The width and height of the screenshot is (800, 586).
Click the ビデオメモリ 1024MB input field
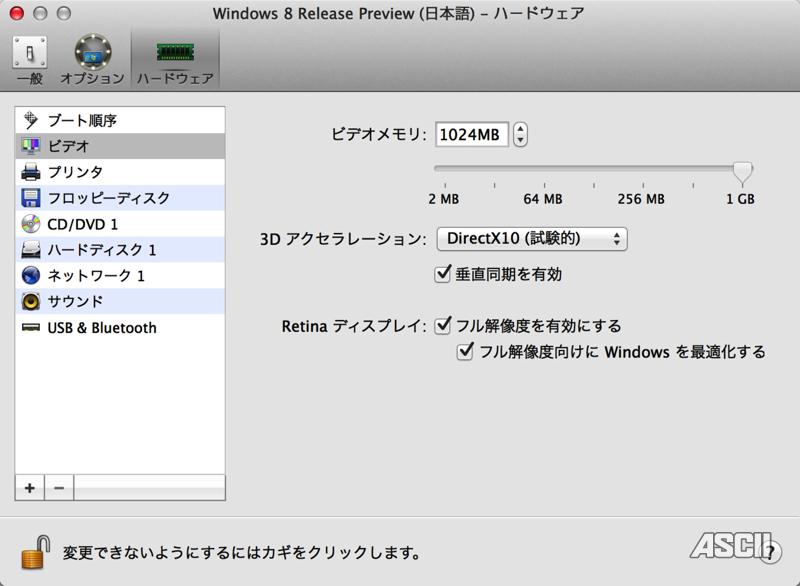(x=471, y=135)
